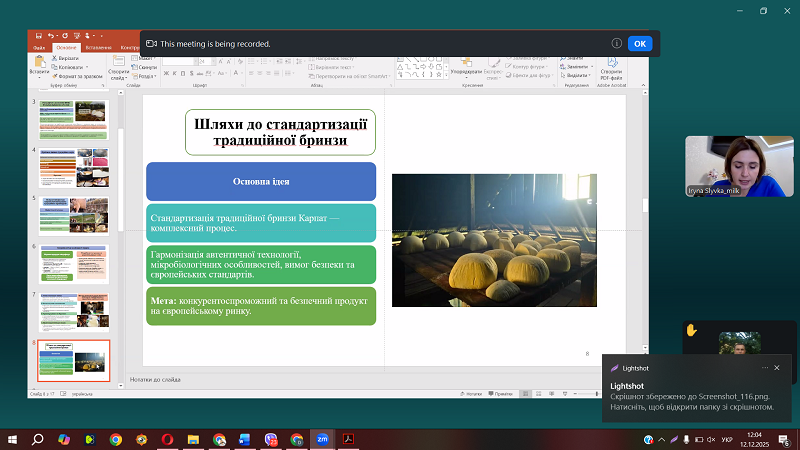Open the Розділ dropdown
The width and height of the screenshot is (800, 450).
(x=144, y=76)
